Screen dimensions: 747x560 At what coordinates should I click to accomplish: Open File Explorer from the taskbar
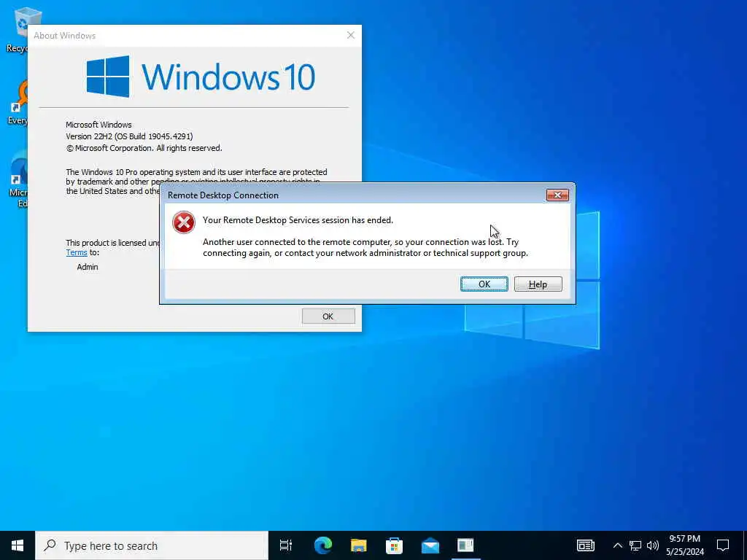[x=359, y=545]
